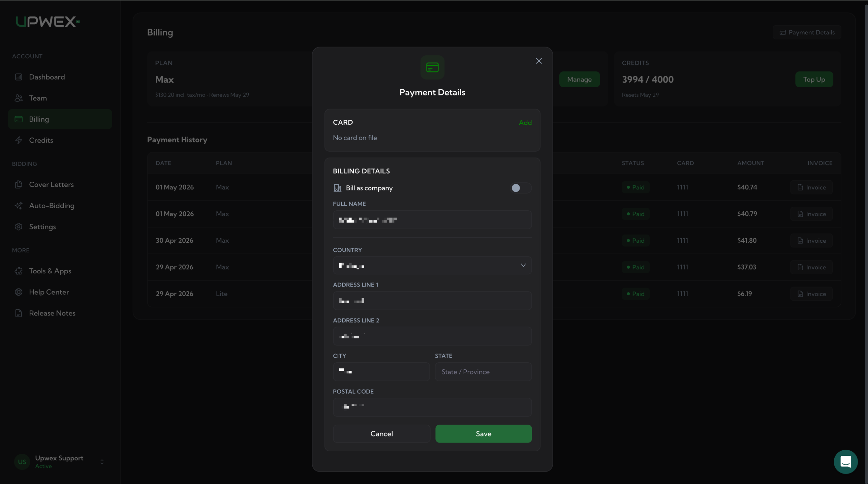Save the billing details
The width and height of the screenshot is (868, 484).
pyautogui.click(x=484, y=434)
